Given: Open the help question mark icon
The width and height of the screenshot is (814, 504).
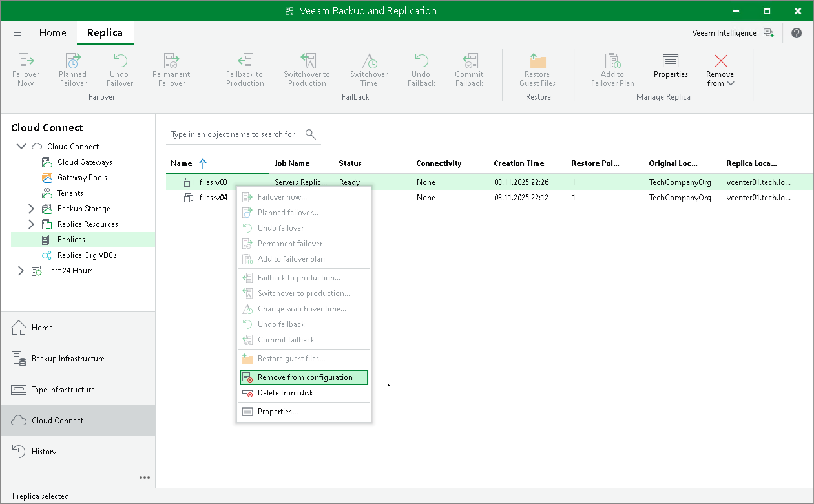Looking at the screenshot, I should [x=797, y=33].
